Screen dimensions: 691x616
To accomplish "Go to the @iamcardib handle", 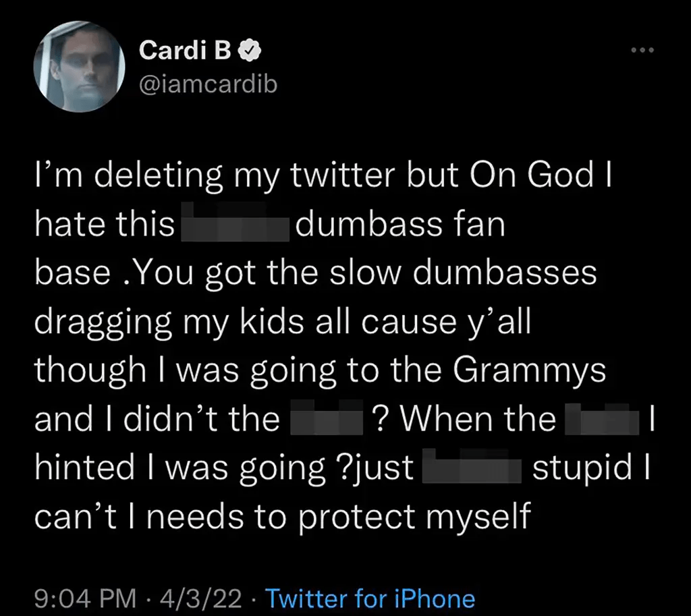I will pos(208,84).
